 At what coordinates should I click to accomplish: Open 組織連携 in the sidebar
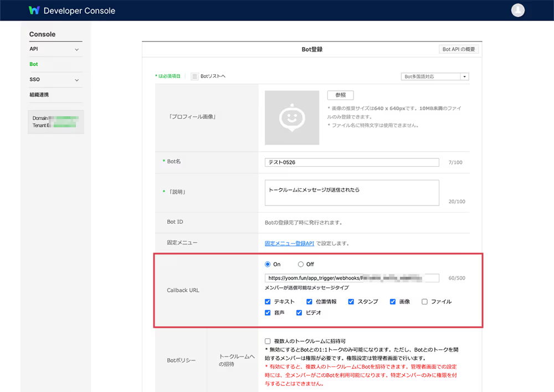click(39, 95)
